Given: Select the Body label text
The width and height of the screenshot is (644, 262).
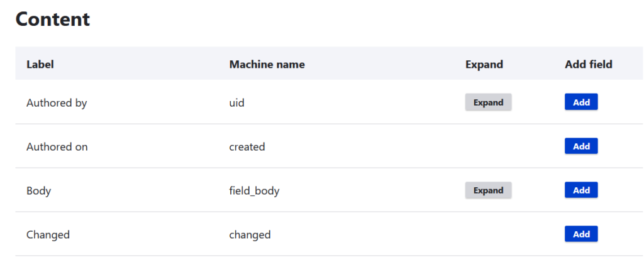Looking at the screenshot, I should [38, 191].
